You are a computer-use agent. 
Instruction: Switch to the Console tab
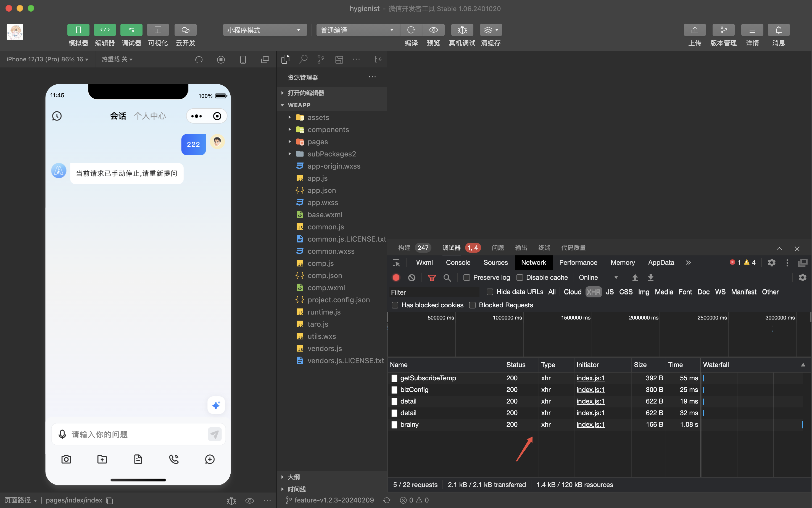[458, 262]
